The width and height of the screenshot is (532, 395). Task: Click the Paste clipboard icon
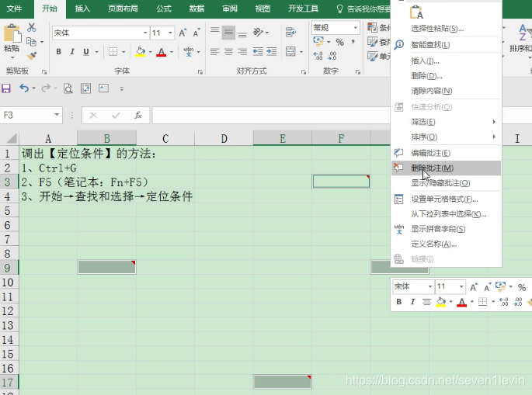click(12, 34)
